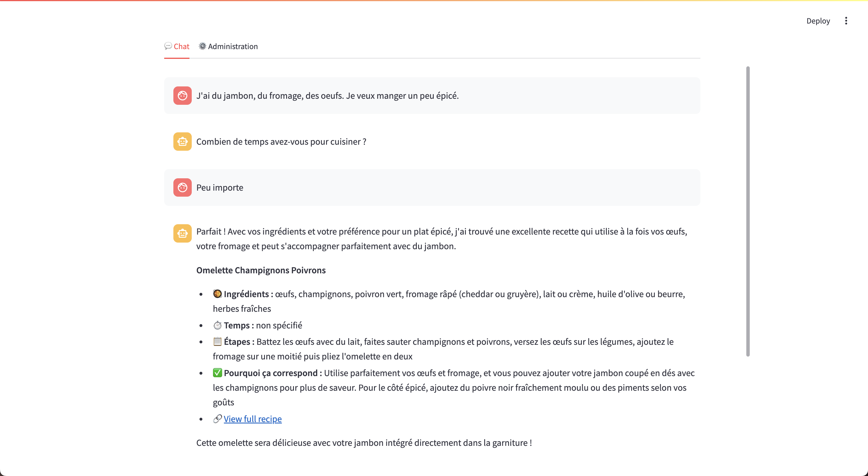This screenshot has height=476, width=868.
Task: Select the Chat tab
Action: [x=181, y=47]
